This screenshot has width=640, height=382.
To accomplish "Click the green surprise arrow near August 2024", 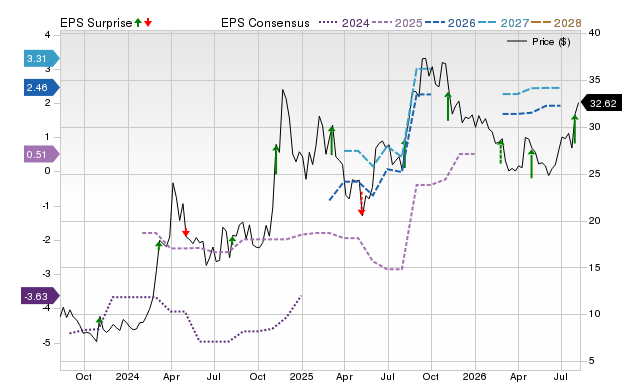I will pos(232,240).
